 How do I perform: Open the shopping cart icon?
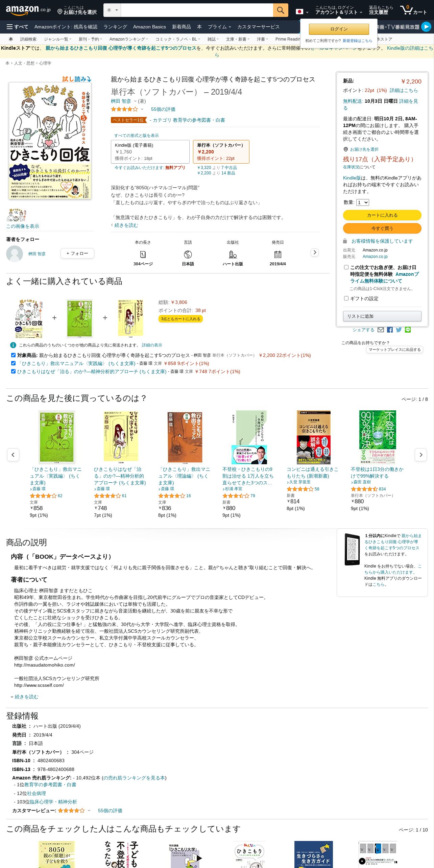(x=414, y=10)
